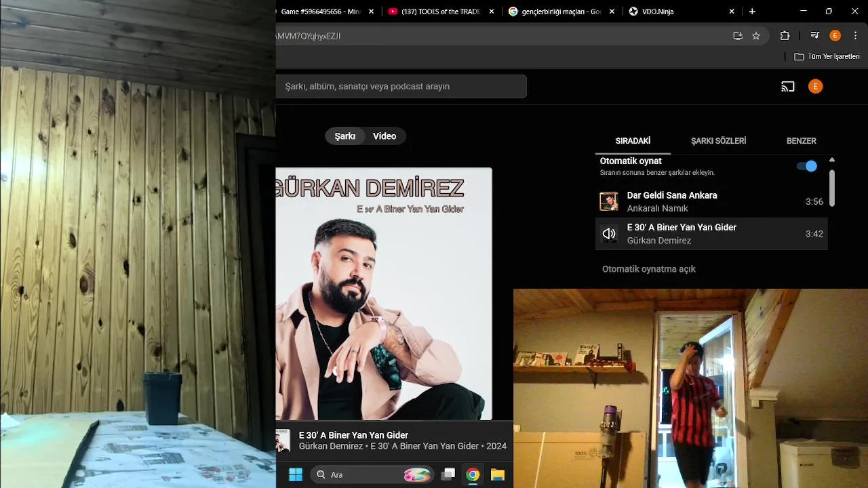Viewport: 868px width, 488px height.
Task: Click the install app icon in address bar
Action: click(x=738, y=36)
